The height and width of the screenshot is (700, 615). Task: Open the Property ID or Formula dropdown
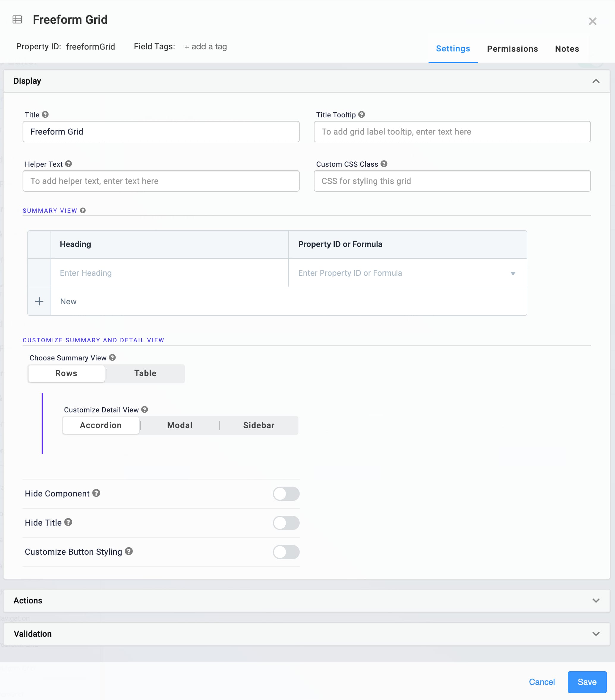point(513,273)
